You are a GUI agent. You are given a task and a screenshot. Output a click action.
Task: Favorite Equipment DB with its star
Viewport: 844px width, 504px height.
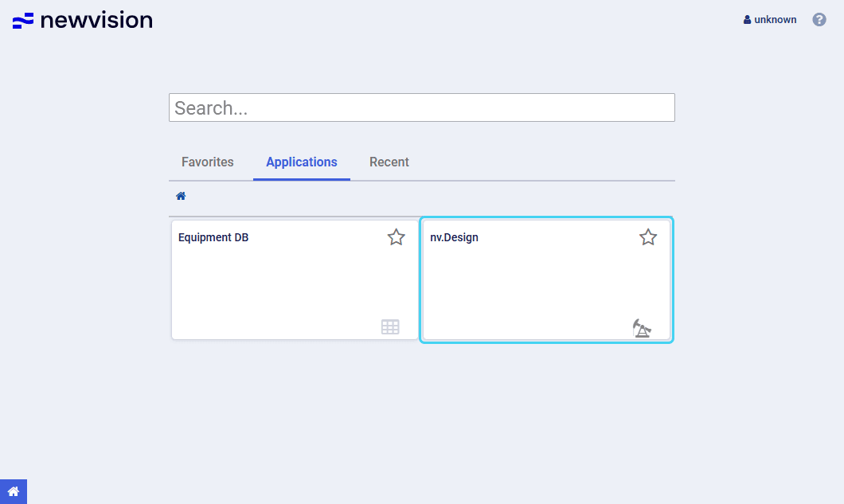coord(397,237)
